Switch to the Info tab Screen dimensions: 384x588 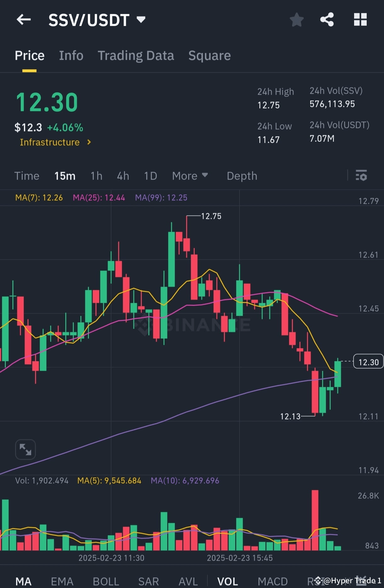coord(71,55)
